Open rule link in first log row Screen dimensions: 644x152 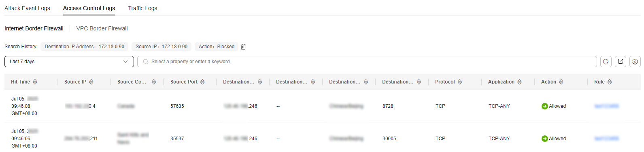(606, 106)
